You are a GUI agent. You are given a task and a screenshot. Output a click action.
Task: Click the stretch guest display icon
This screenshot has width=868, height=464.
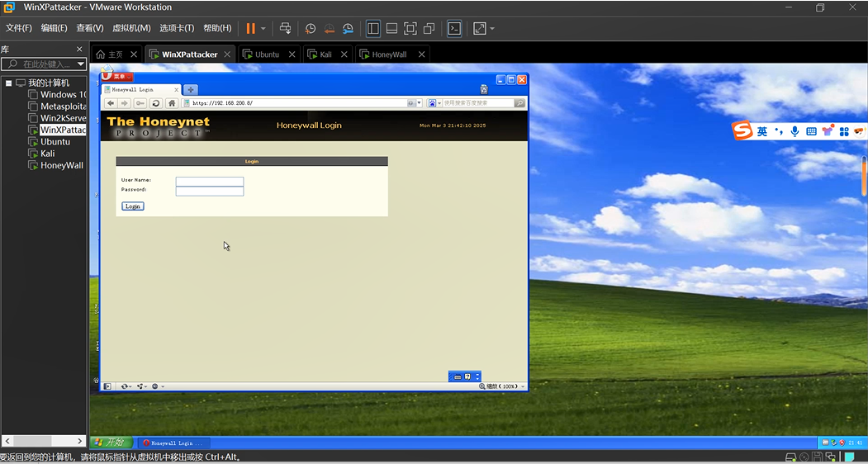tap(479, 28)
